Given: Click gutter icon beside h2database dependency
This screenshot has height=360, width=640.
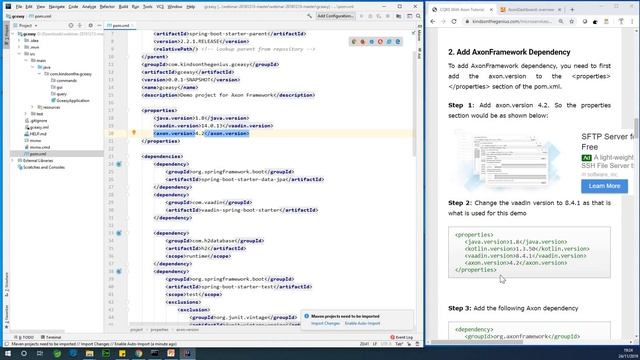Looking at the screenshot, I should [119, 233].
